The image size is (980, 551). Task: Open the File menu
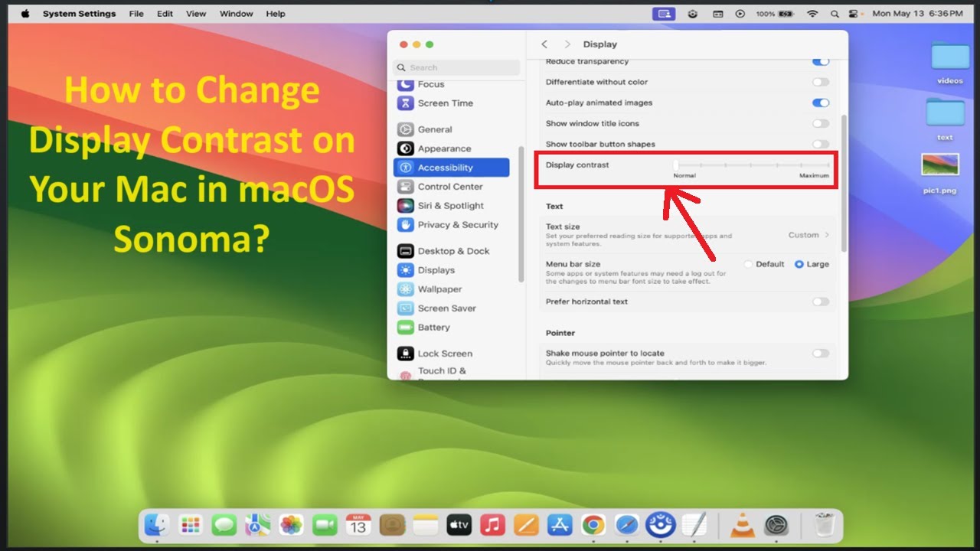tap(136, 14)
